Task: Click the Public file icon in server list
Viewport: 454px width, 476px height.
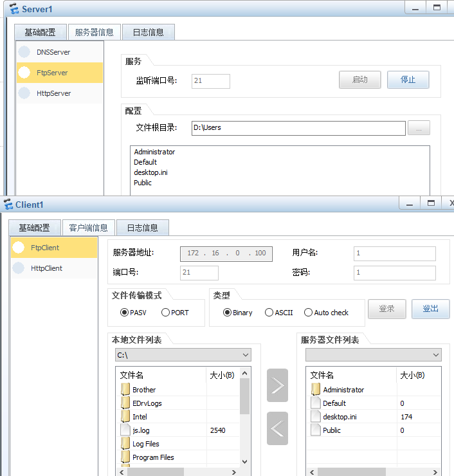Action: coord(316,430)
